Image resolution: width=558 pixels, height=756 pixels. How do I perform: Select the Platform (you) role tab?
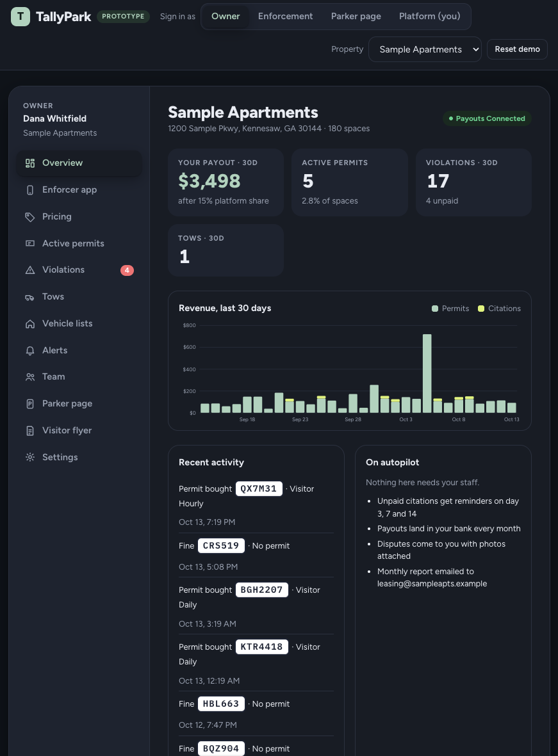point(430,17)
